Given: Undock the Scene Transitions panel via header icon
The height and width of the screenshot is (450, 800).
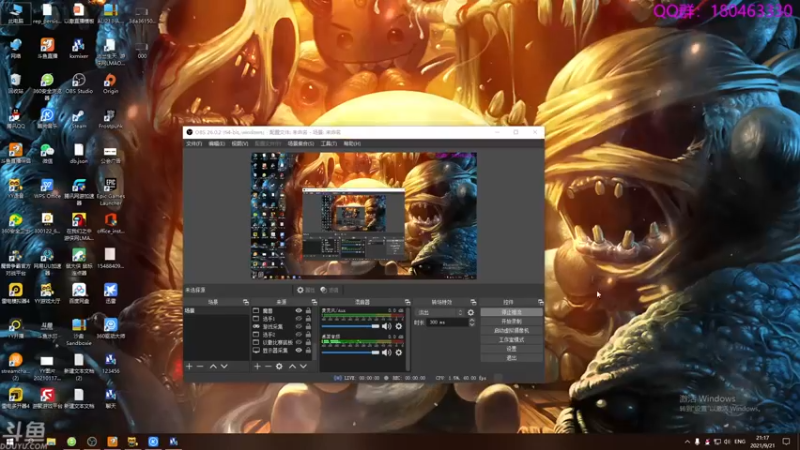Looking at the screenshot, I should pos(473,302).
